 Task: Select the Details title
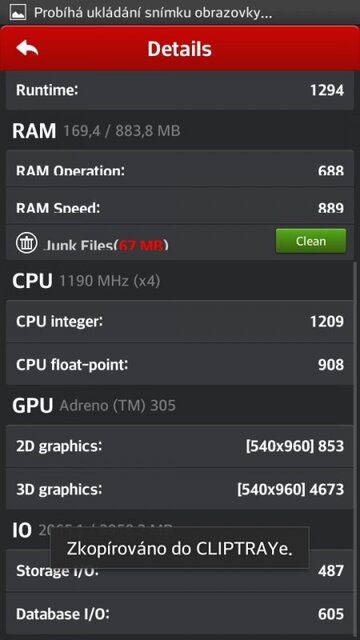(x=180, y=49)
